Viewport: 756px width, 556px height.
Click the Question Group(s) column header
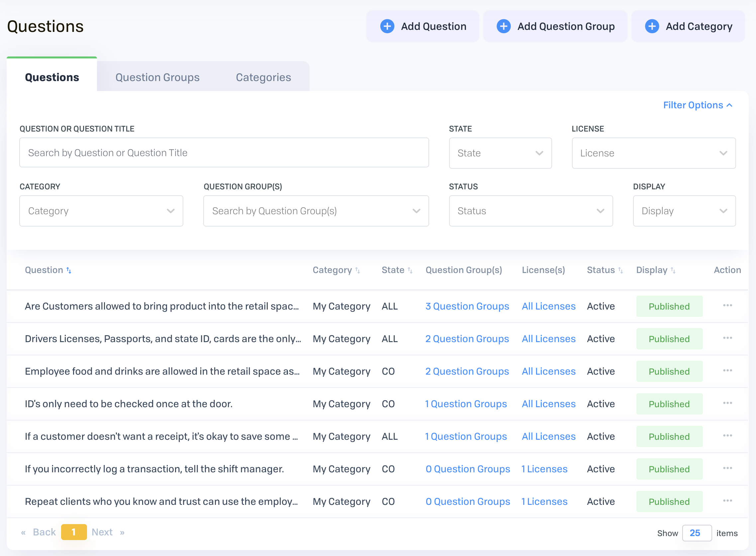463,270
